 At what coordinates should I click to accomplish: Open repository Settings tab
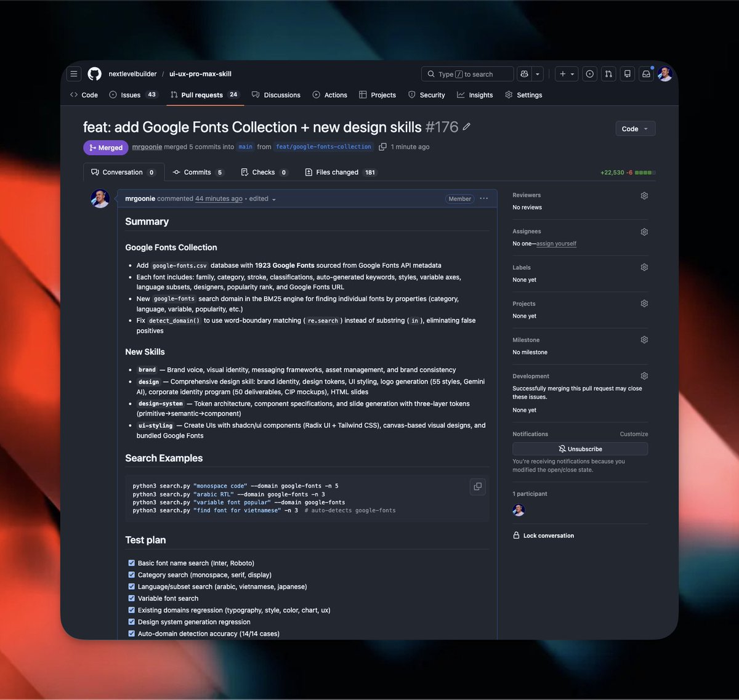(523, 95)
